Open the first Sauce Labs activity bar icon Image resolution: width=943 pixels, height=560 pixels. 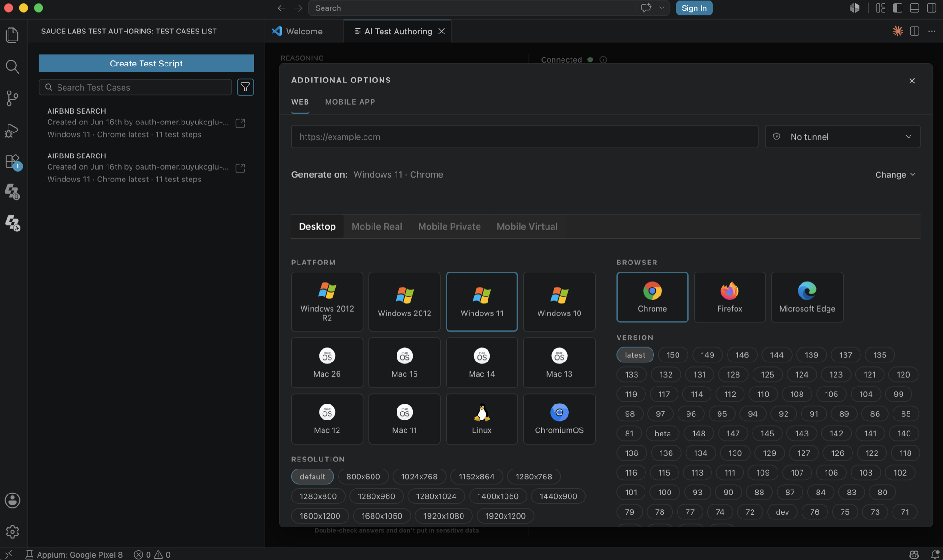click(12, 192)
